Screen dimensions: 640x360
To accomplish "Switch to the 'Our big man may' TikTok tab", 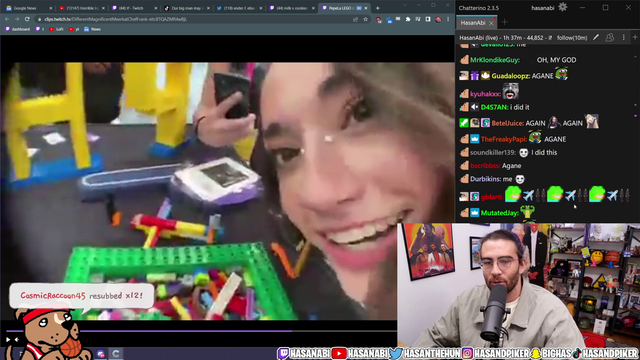I will click(x=187, y=8).
